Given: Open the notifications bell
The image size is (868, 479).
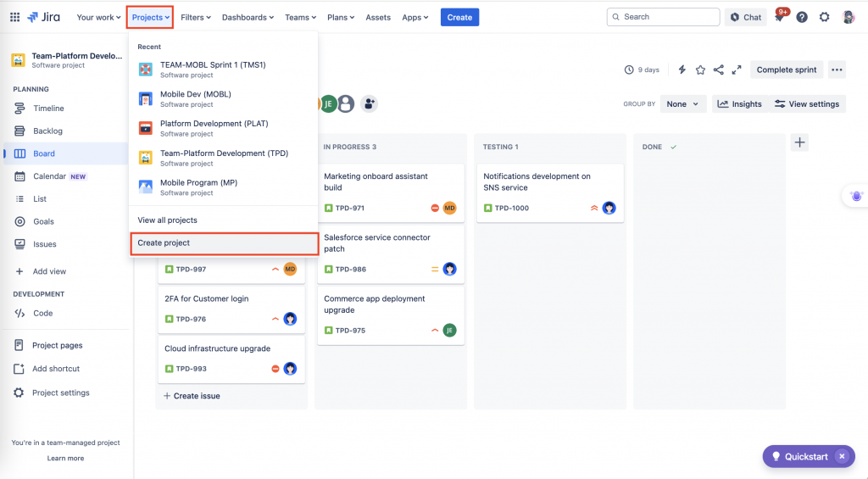Looking at the screenshot, I should point(780,17).
